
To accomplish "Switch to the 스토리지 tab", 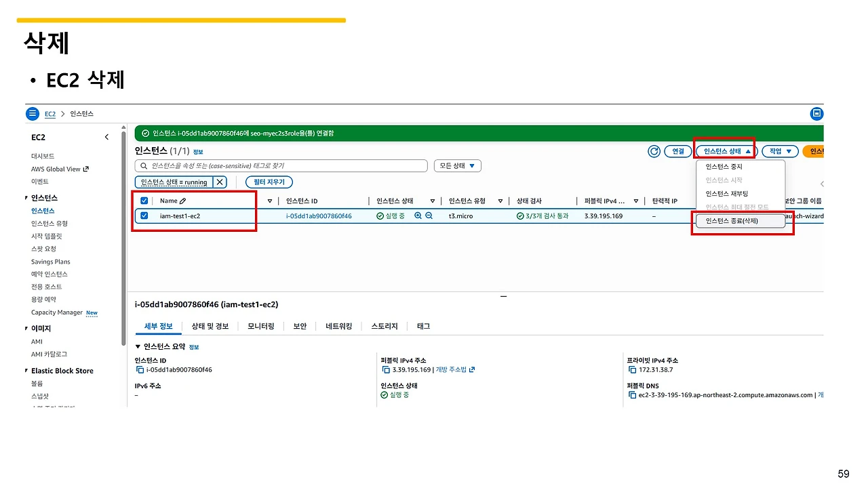I will click(384, 326).
